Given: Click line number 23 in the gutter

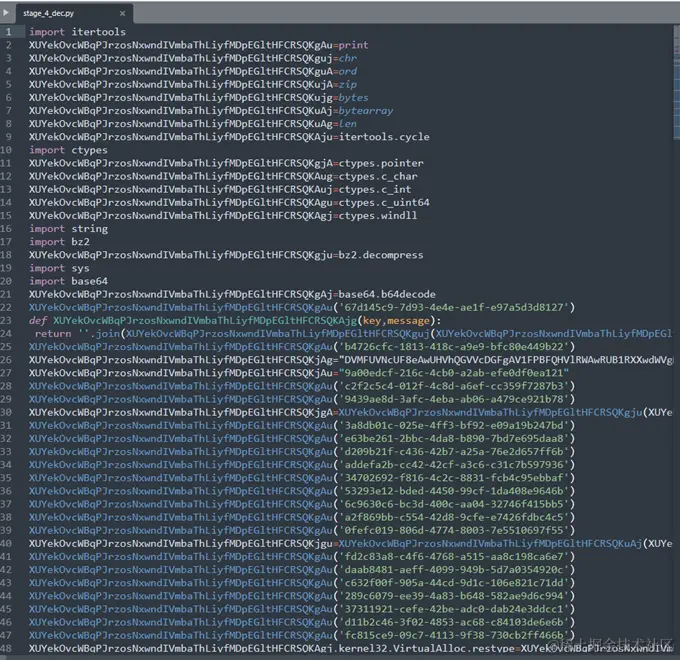Looking at the screenshot, I should click(6, 320).
